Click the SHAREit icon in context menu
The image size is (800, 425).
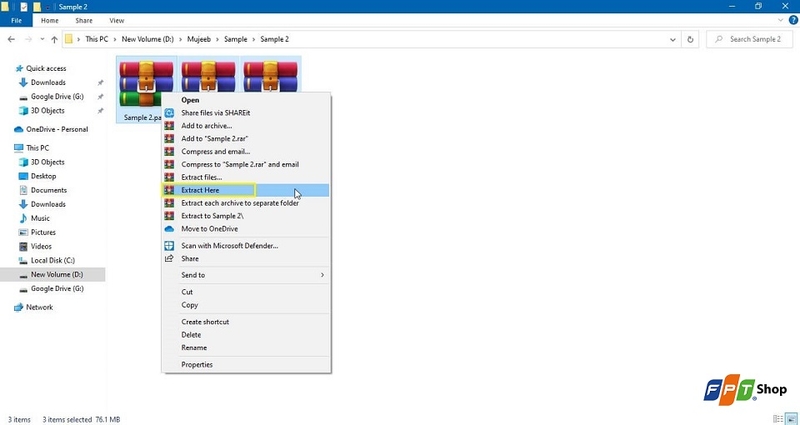click(169, 113)
